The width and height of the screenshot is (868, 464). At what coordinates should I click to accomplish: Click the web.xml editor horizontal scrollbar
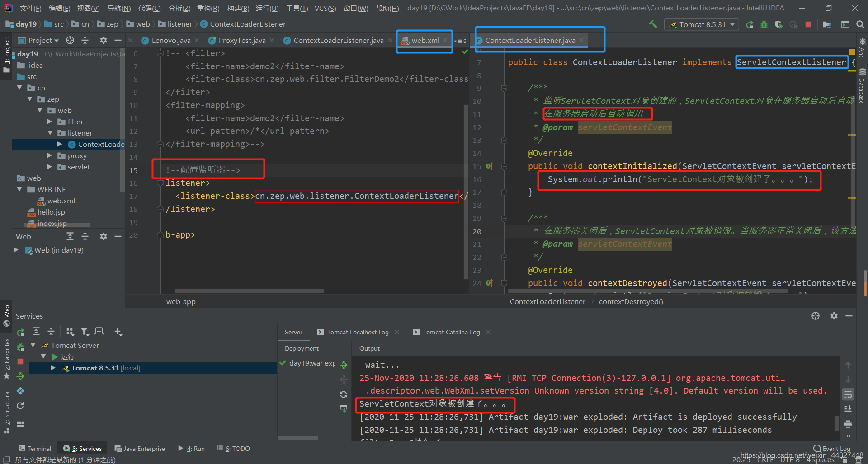[249, 291]
